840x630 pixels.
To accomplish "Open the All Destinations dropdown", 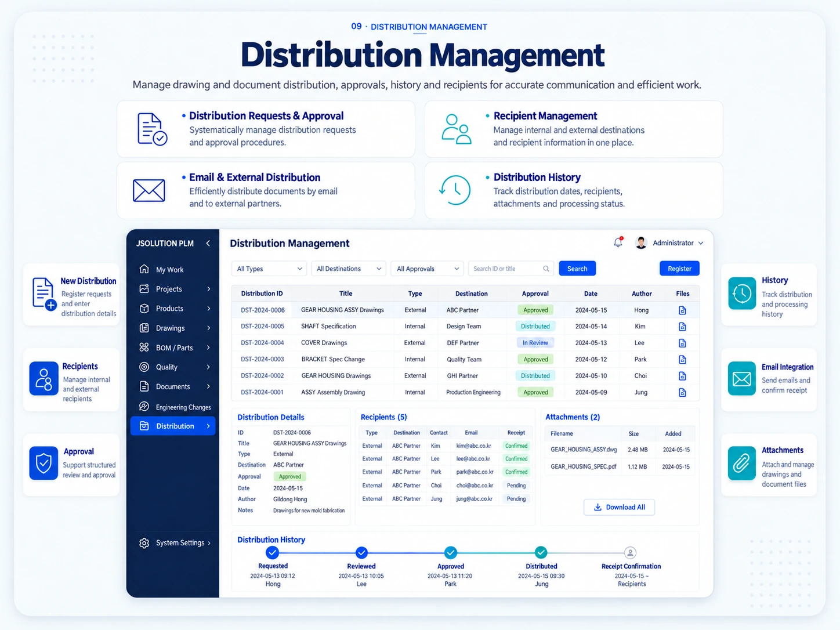I will point(349,269).
